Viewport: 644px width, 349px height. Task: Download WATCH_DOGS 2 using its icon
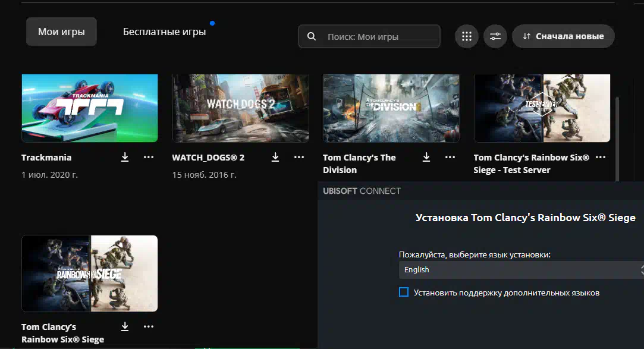pyautogui.click(x=275, y=157)
